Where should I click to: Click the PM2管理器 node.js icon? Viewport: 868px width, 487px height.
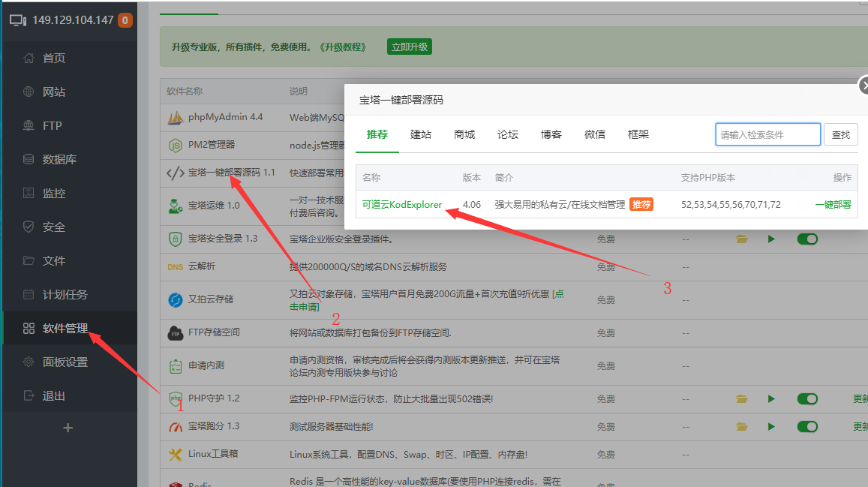point(176,146)
